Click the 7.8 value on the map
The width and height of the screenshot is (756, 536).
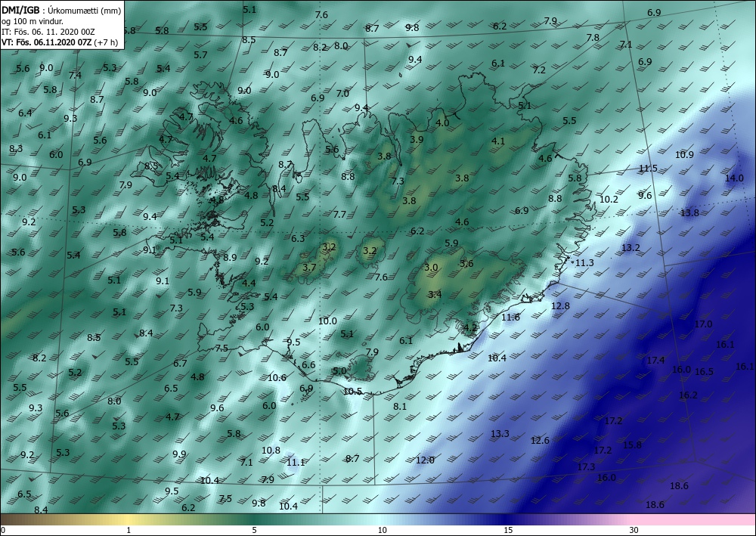point(593,37)
